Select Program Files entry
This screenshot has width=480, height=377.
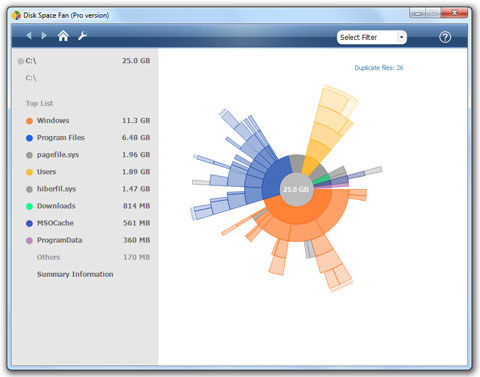88,138
